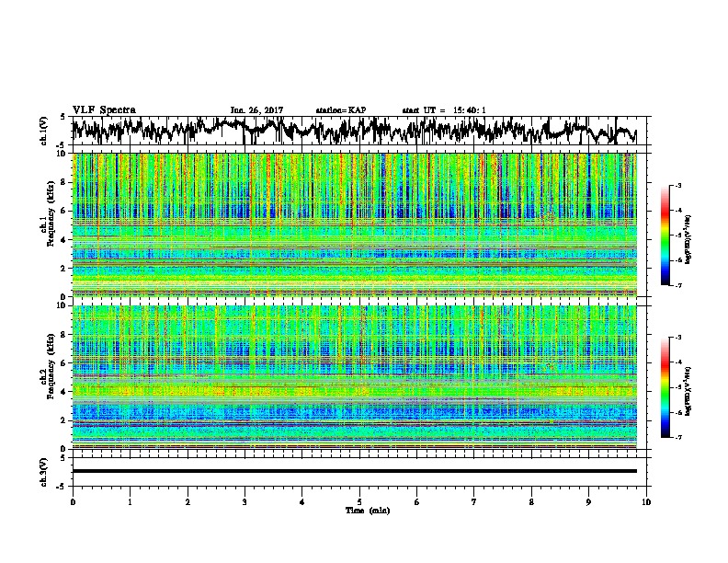This screenshot has height=563, width=728.
Task: Click the ch.1 spectrogram color scale bar
Action: 665,236
